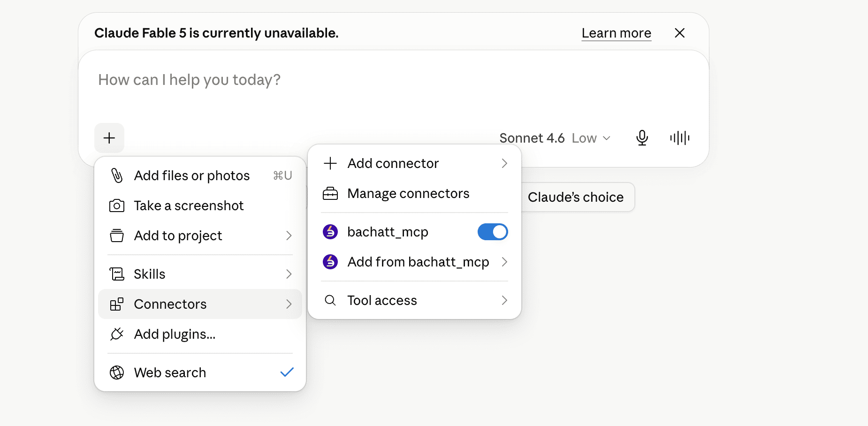Click the project box icon
The image size is (868, 426).
point(117,236)
